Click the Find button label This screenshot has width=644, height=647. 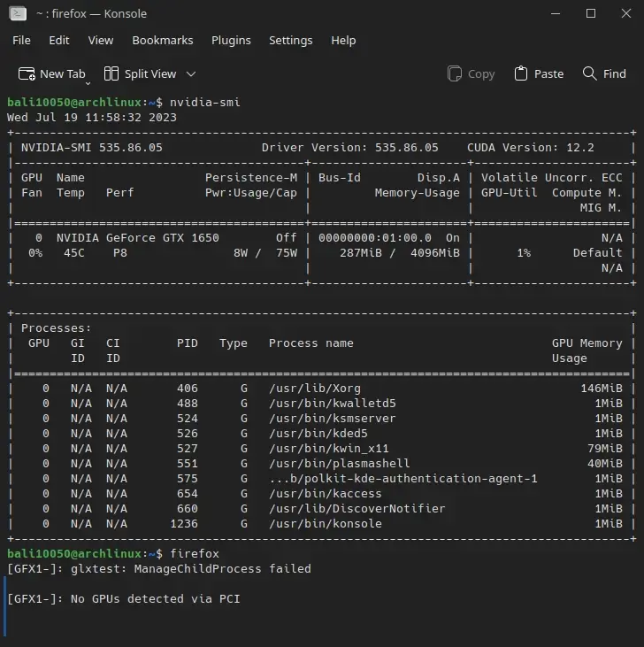(x=614, y=73)
